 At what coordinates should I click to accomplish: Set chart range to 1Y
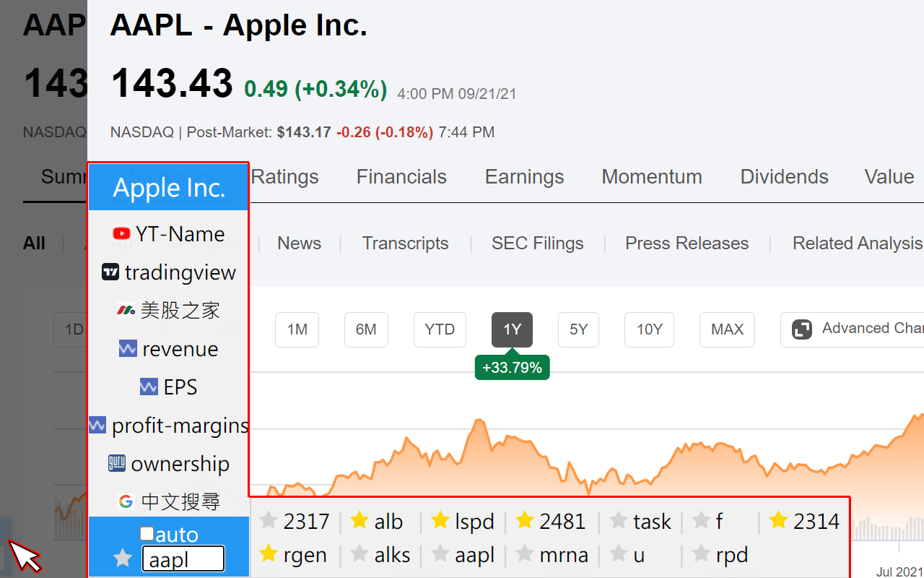[512, 329]
